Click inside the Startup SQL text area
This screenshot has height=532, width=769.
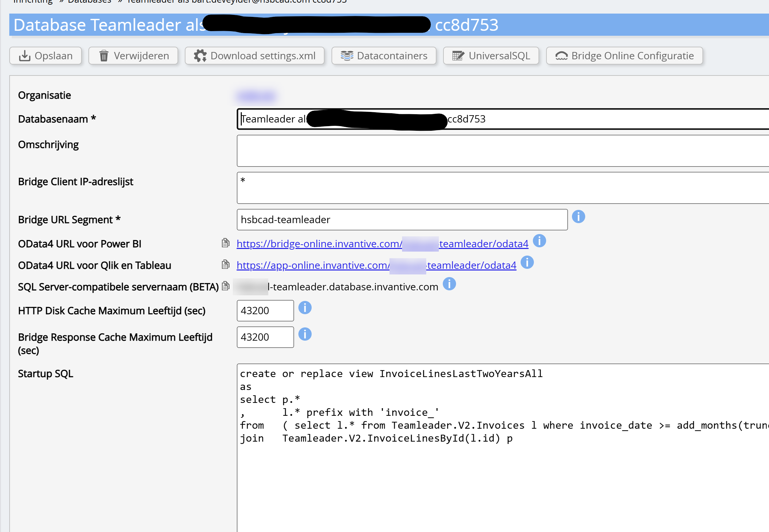(x=500, y=483)
